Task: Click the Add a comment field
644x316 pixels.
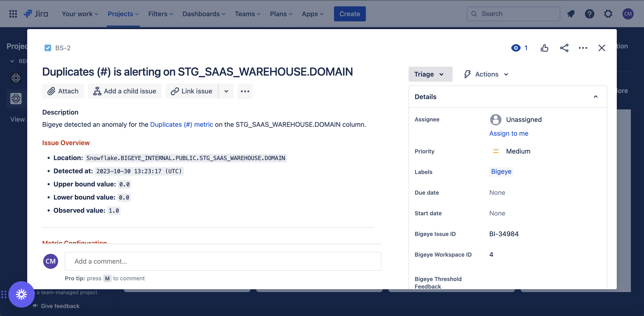Action: pyautogui.click(x=223, y=261)
